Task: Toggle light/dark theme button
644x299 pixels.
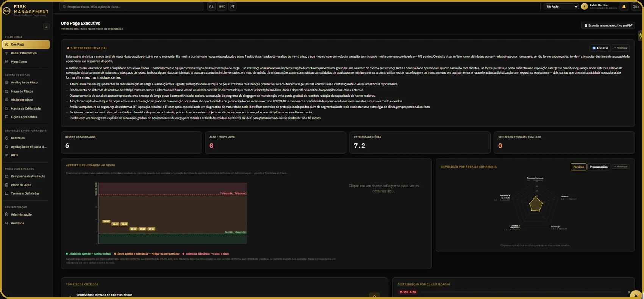Action: (222, 6)
